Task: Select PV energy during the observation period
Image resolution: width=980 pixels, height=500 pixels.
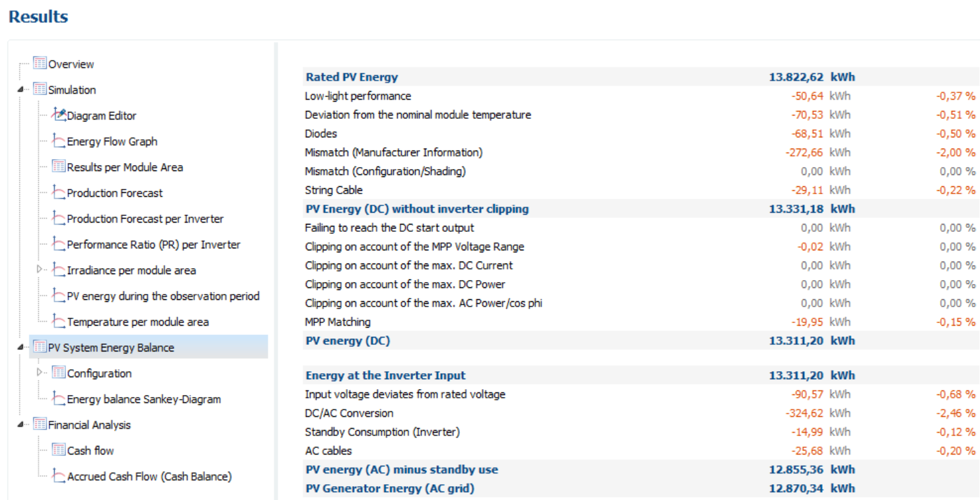Action: tap(163, 296)
